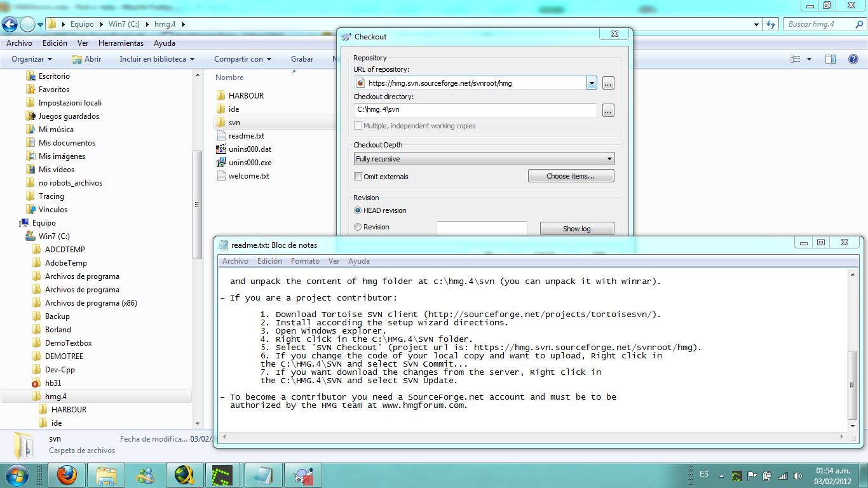
Task: Click the Checkout directory input field
Action: coord(475,110)
